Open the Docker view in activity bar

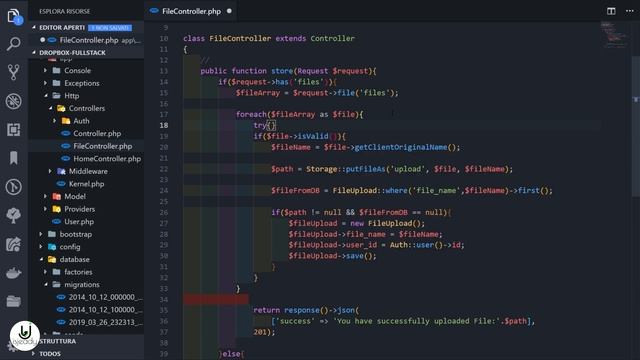(13, 273)
